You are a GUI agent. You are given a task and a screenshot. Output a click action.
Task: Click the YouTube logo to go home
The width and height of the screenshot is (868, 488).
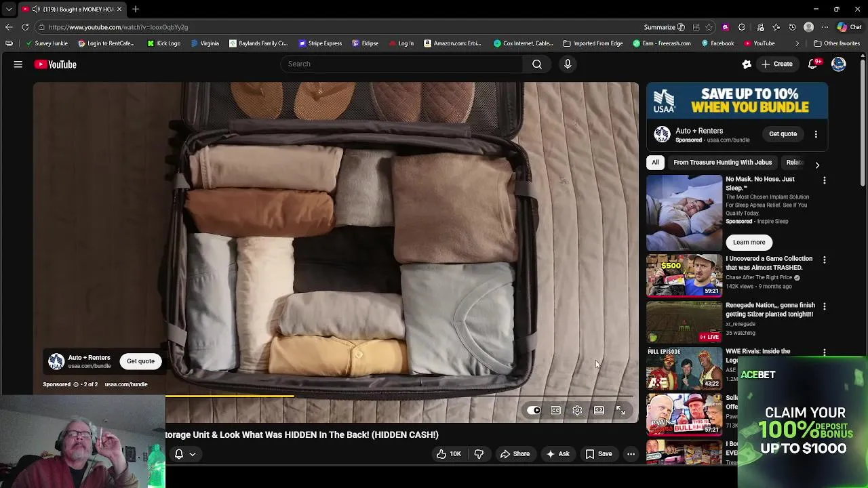56,64
